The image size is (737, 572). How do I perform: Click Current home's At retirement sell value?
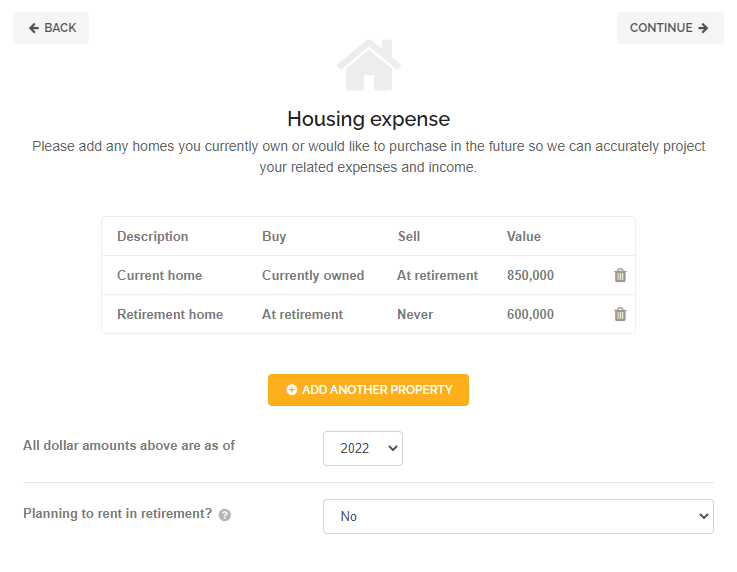pyautogui.click(x=437, y=275)
